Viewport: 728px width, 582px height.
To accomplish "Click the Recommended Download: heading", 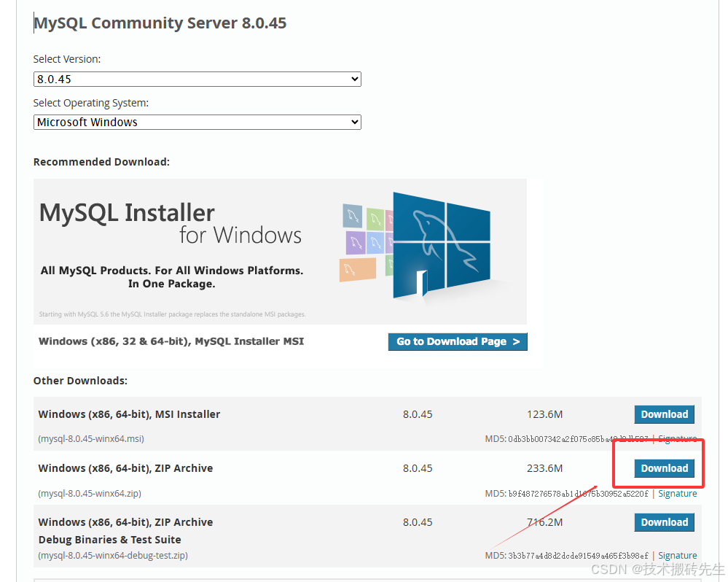I will click(102, 162).
